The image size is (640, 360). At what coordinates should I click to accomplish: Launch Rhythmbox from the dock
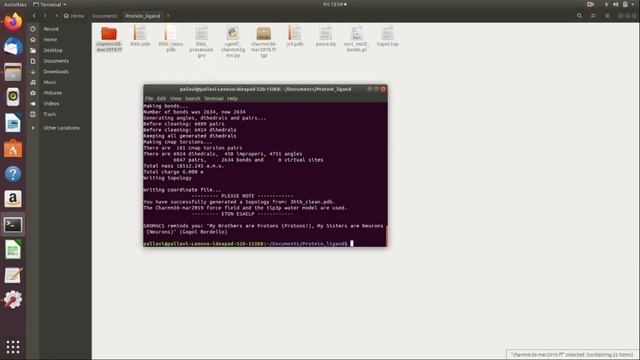tap(13, 97)
